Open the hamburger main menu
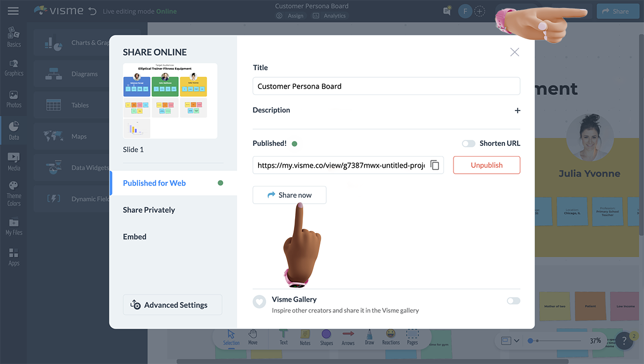 tap(13, 11)
